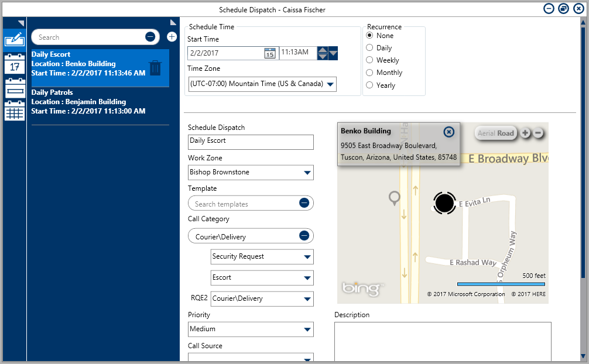Switch the map to Road view
589x364 pixels.
pos(506,133)
